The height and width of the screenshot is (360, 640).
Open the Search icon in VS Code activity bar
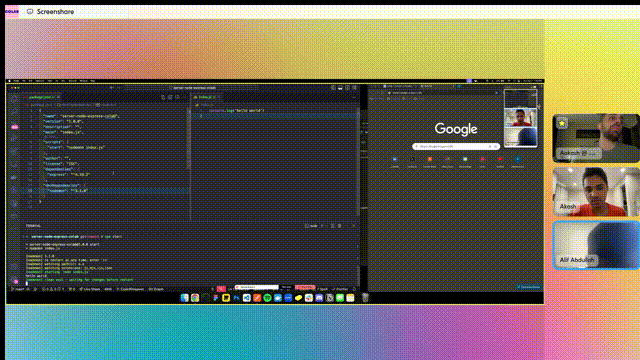[14, 111]
